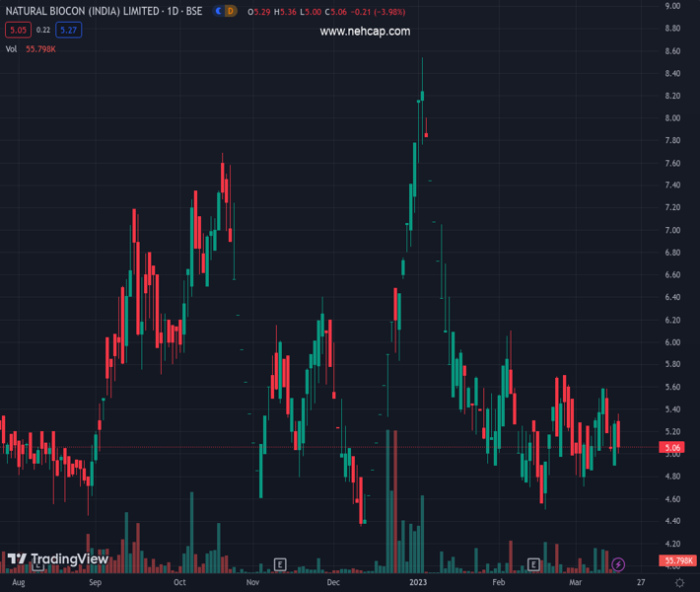Click the purple lightning bolt icon

[618, 564]
